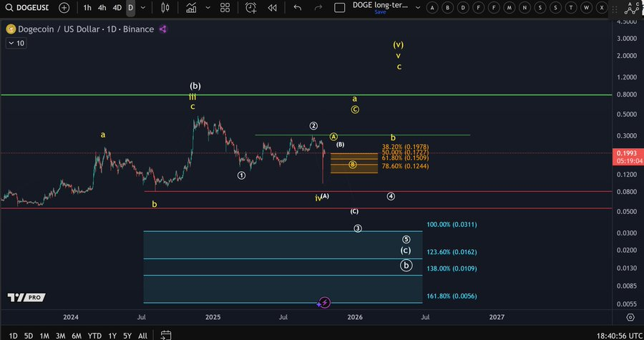This screenshot has width=644, height=340.
Task: Switch to the 4h timeframe
Action: tap(102, 8)
